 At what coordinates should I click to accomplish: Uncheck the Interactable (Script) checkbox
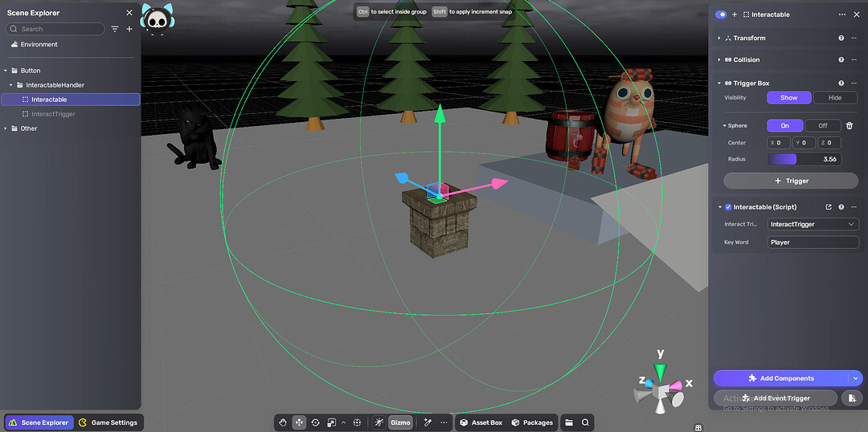coord(728,207)
